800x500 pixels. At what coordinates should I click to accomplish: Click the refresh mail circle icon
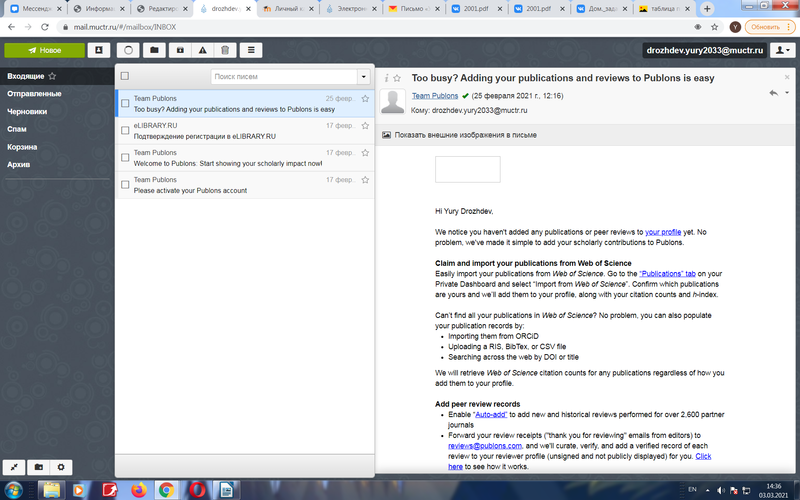(x=129, y=50)
